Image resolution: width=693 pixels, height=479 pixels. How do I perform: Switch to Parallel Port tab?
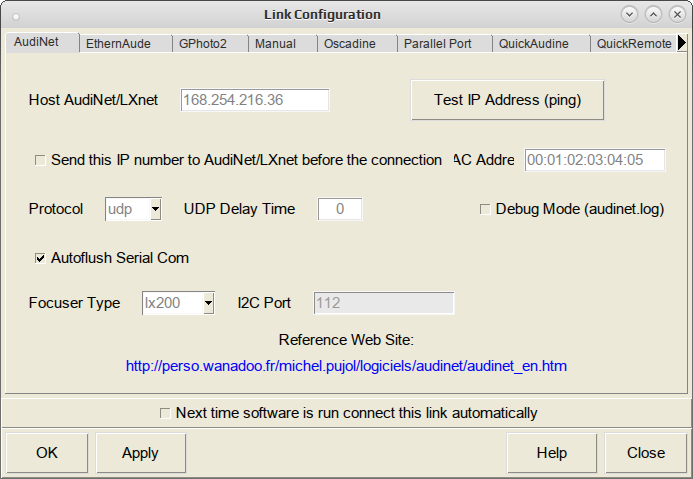[x=445, y=44]
